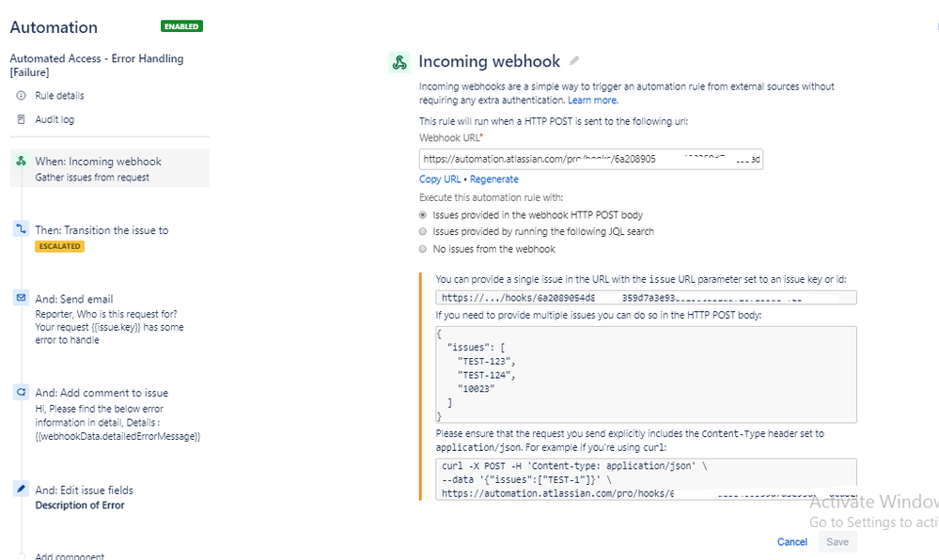Click Add component at the rule bottom
Image resolution: width=939 pixels, height=560 pixels.
[70, 556]
